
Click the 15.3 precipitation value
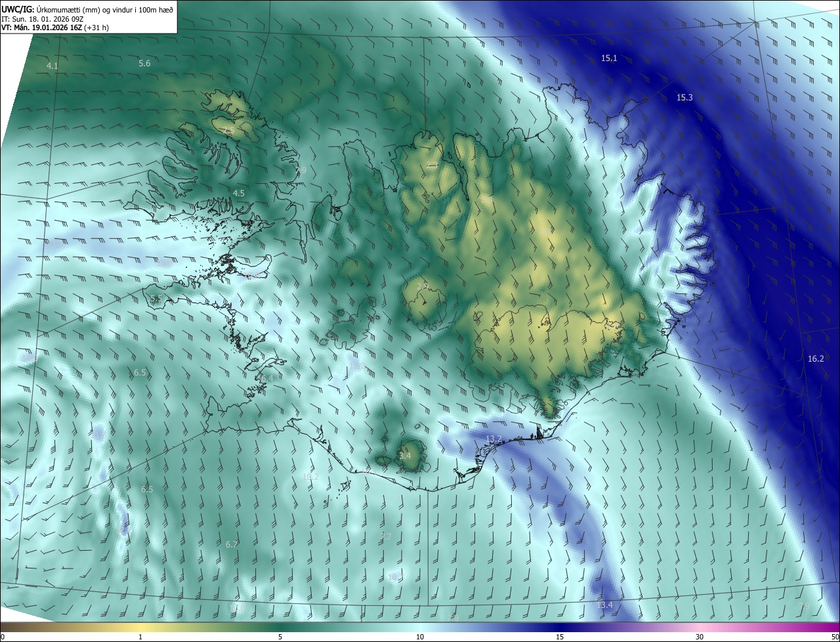click(x=684, y=97)
